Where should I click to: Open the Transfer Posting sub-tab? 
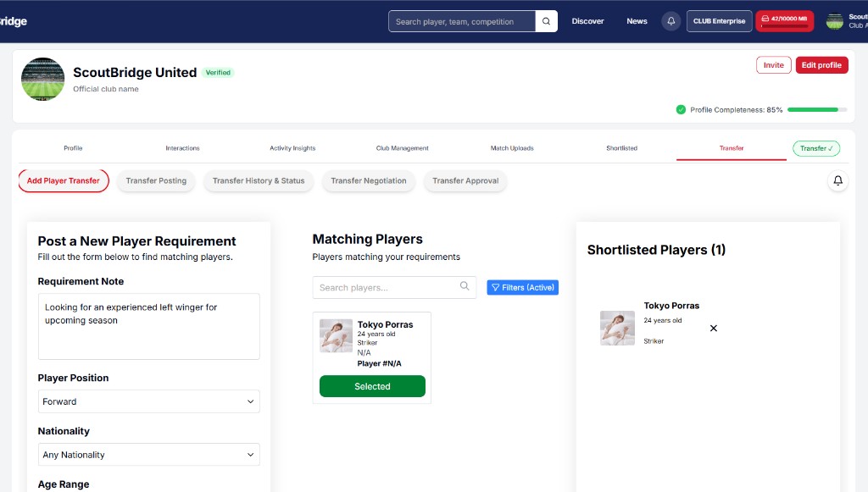tap(156, 180)
